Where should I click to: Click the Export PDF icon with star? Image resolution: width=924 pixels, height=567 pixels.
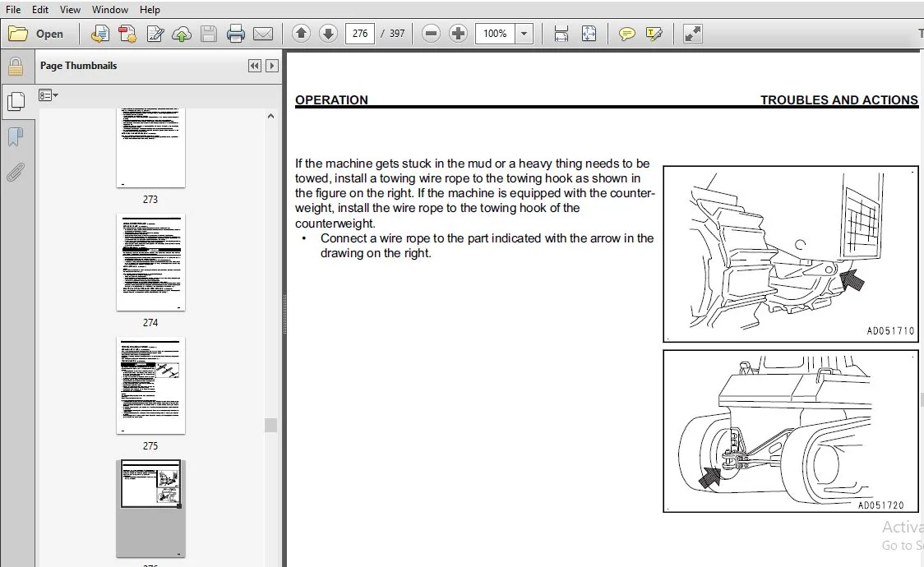pos(127,34)
